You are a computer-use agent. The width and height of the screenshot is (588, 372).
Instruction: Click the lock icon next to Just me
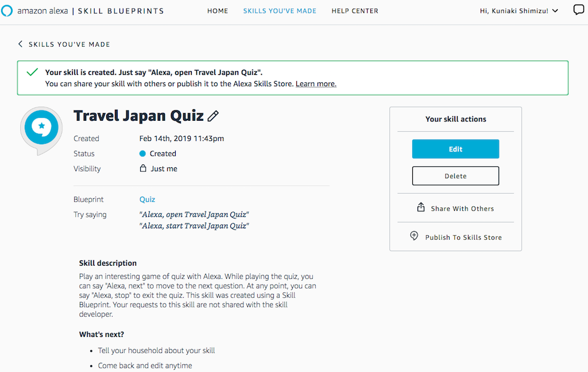143,168
